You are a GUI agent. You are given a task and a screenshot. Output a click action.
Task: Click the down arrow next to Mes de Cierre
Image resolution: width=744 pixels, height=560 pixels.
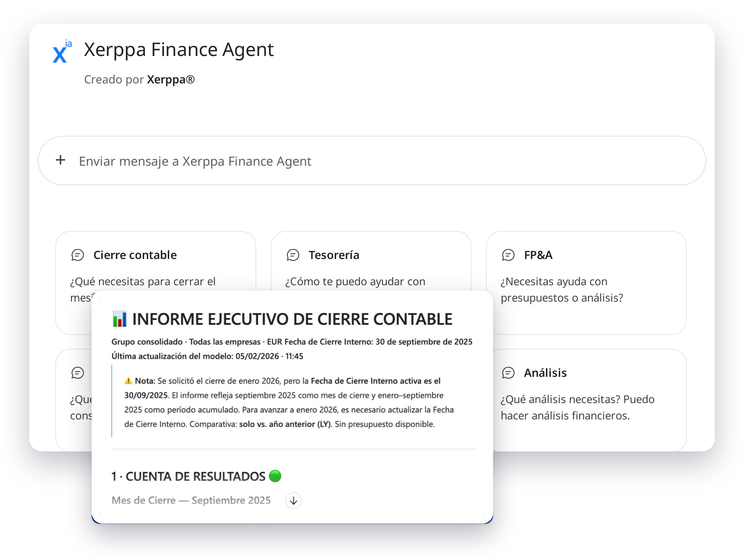tap(293, 501)
